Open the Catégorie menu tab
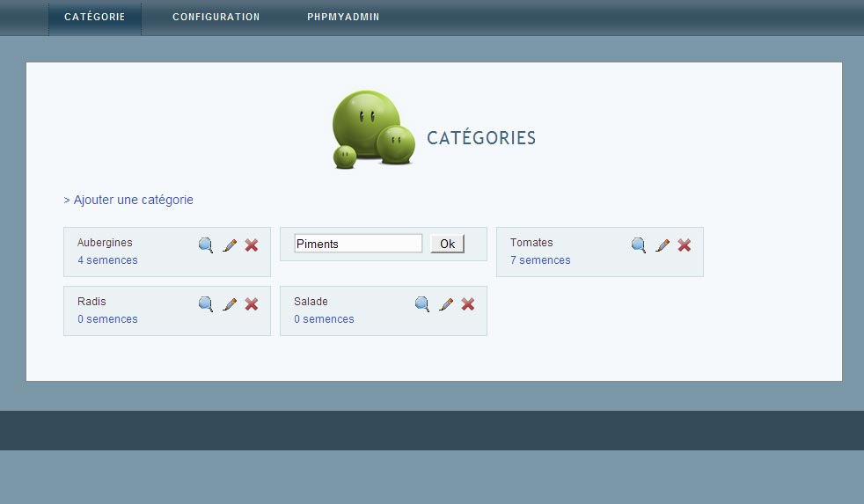864x504 pixels. coord(95,18)
